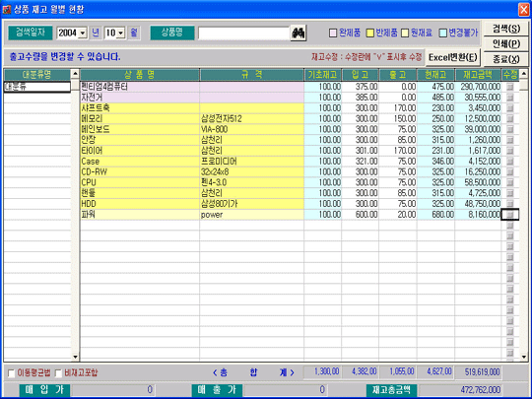Toggle the 비재고포함 checkbox

pos(58,373)
